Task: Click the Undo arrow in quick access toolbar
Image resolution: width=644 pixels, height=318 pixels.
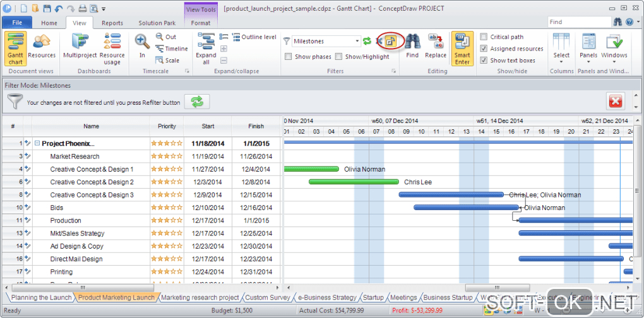Action: coord(59,8)
